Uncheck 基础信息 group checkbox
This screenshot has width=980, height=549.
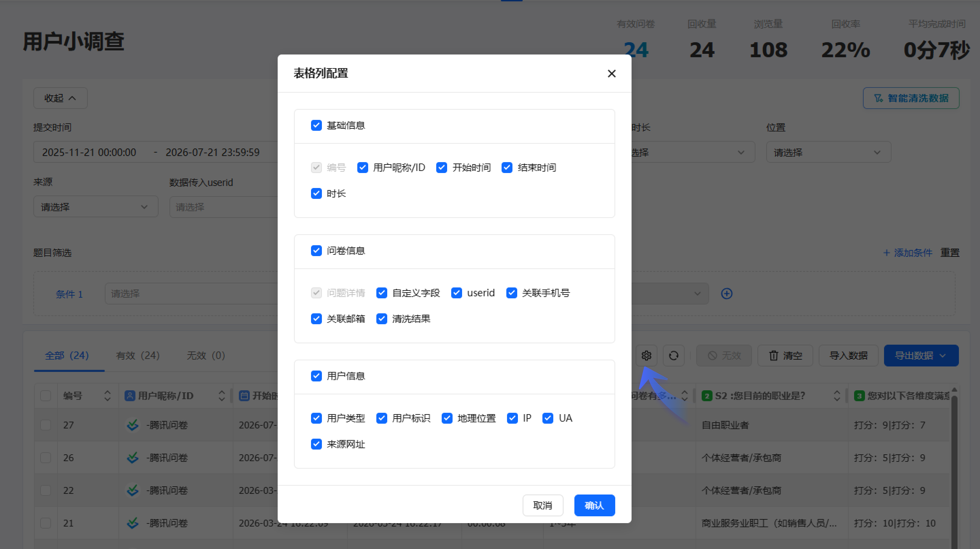pos(316,125)
